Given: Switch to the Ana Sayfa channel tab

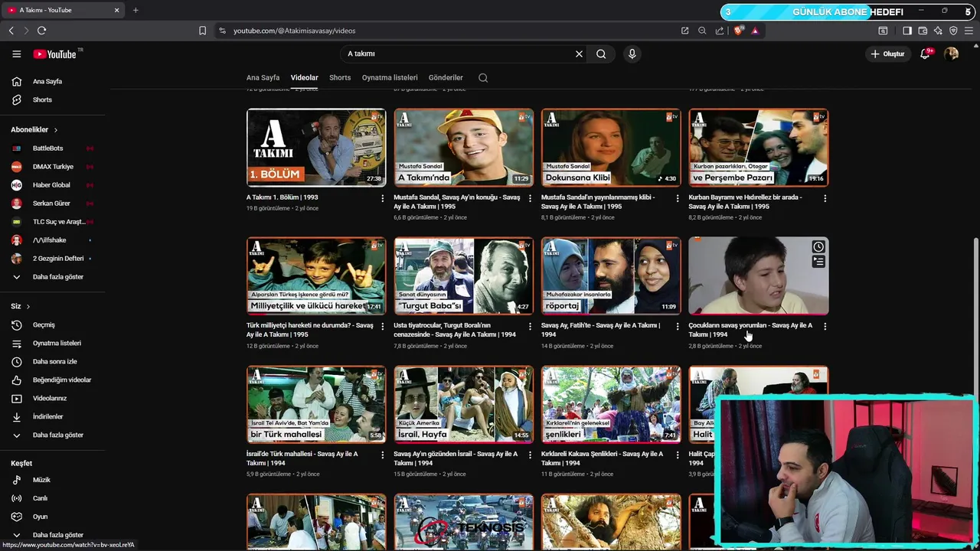Looking at the screenshot, I should click(x=263, y=77).
